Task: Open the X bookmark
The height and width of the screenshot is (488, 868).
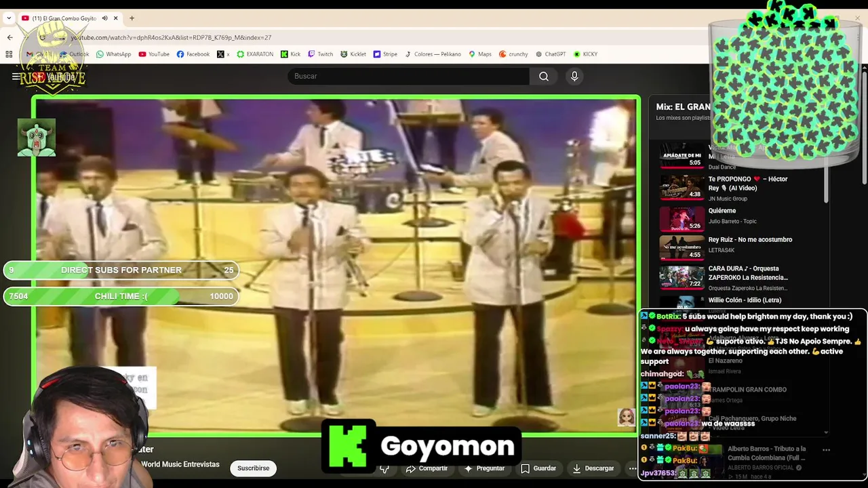Action: [223, 54]
